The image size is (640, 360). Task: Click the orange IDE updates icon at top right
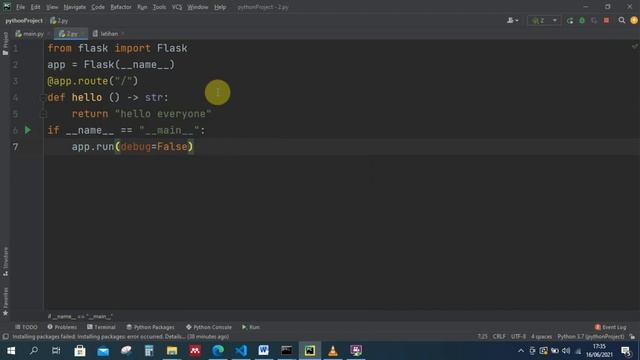[x=634, y=20]
